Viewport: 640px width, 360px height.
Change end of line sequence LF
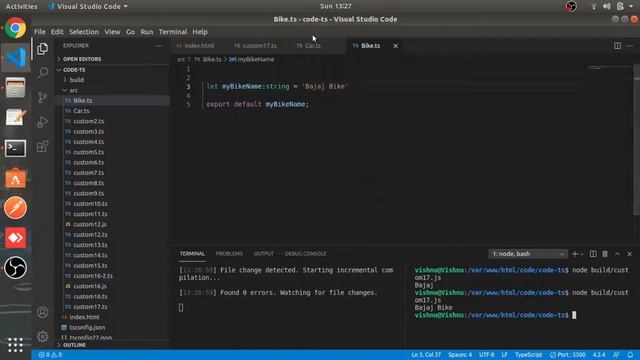(504, 355)
